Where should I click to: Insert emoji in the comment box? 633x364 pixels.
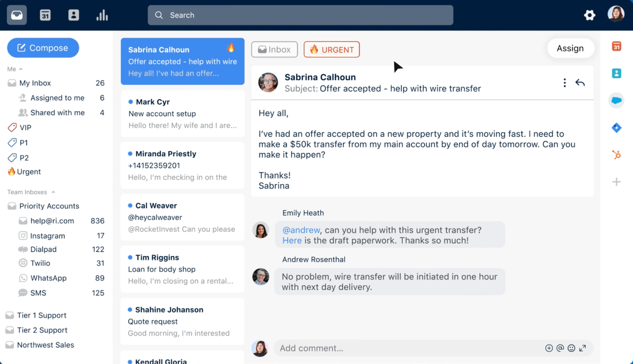(x=571, y=348)
